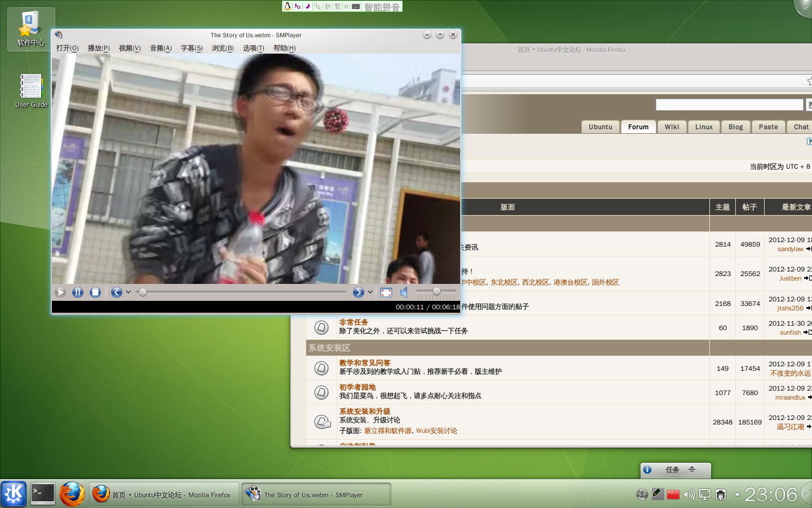812x508 pixels.
Task: Click the 系统安装区 category header
Action: [x=329, y=348]
